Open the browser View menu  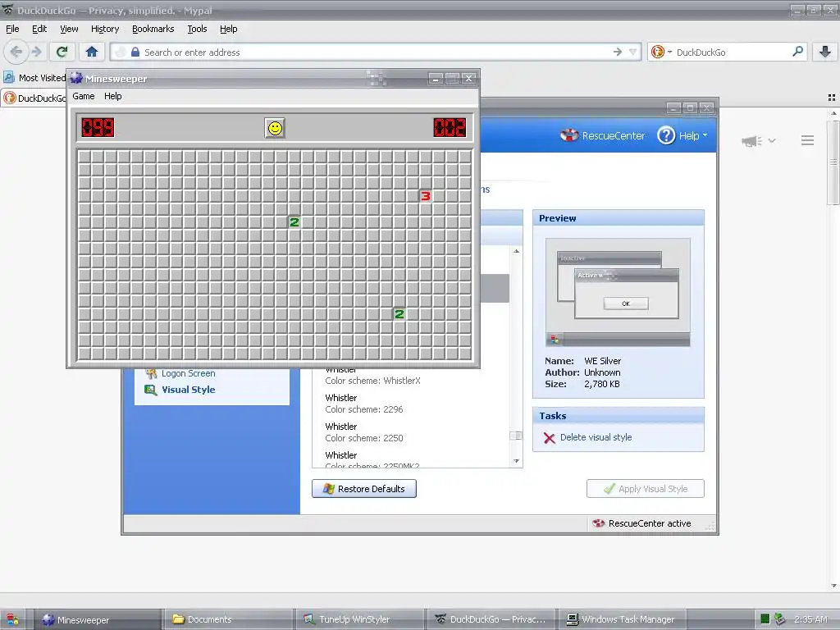(x=69, y=29)
